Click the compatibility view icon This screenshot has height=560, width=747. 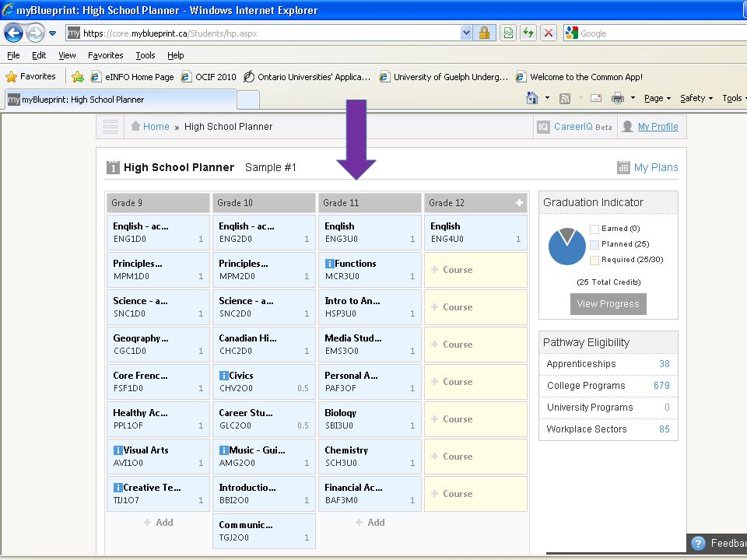click(x=508, y=33)
